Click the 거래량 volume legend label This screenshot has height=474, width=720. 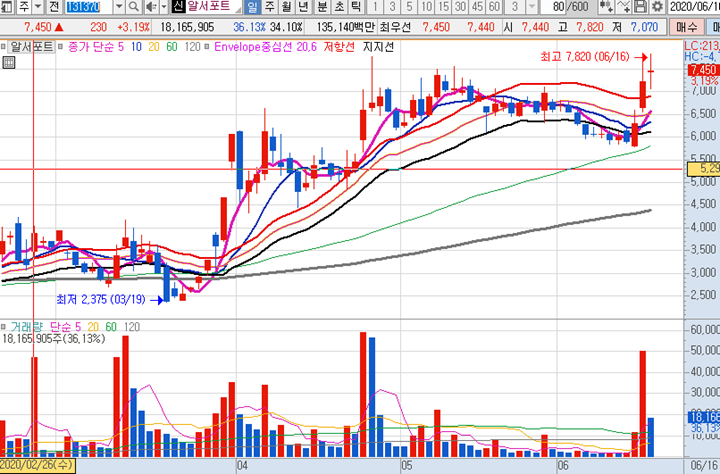pos(27,327)
